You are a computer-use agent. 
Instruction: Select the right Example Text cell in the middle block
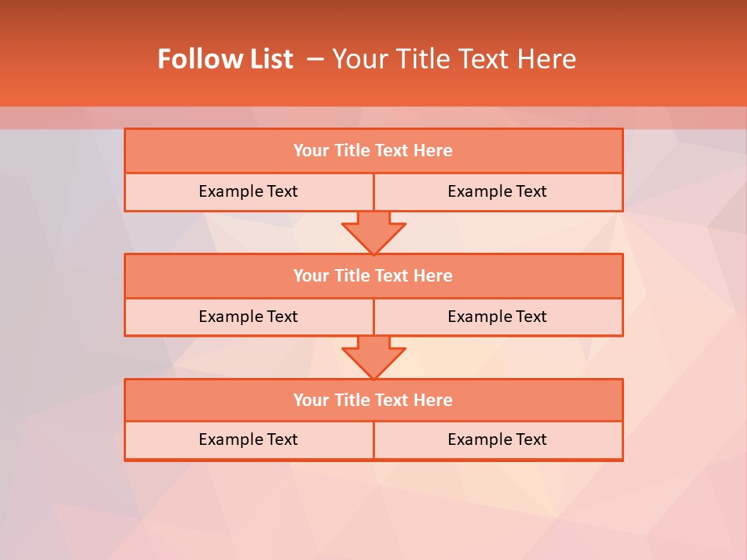tap(499, 317)
